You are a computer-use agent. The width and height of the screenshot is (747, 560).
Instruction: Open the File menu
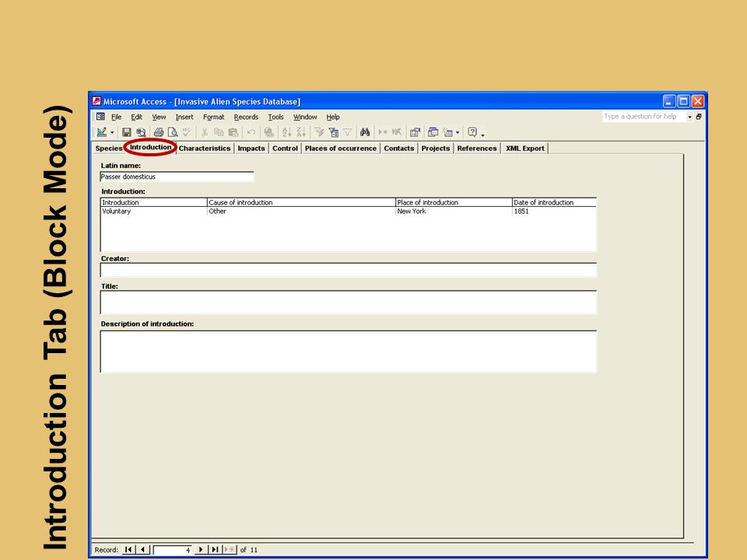[116, 117]
